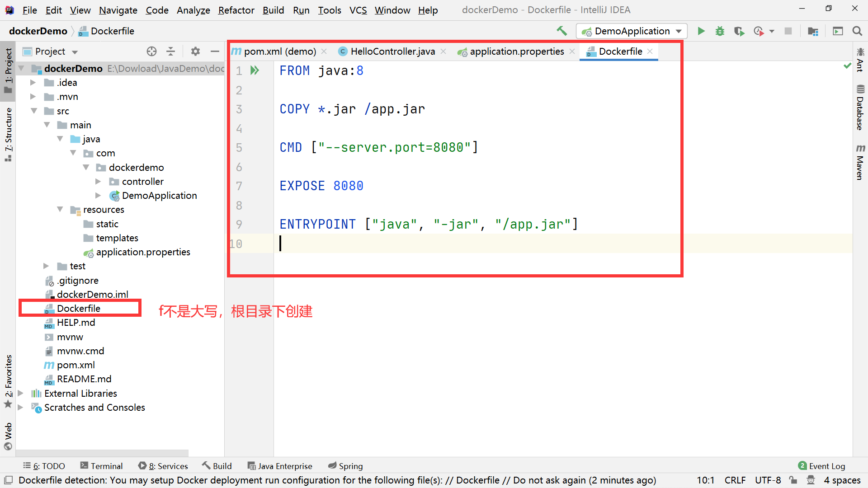Click the locate-in-project target icon

click(152, 52)
